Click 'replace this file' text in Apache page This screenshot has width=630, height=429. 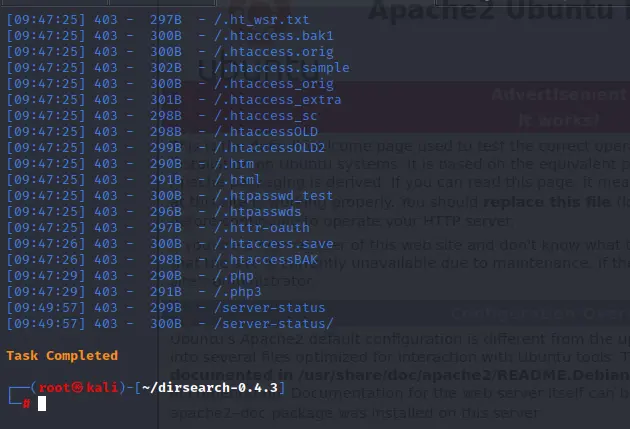pyautogui.click(x=547, y=202)
